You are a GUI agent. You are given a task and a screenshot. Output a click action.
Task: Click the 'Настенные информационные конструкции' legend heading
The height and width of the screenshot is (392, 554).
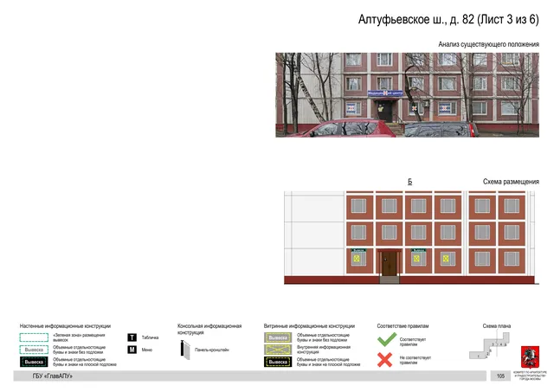(x=66, y=326)
